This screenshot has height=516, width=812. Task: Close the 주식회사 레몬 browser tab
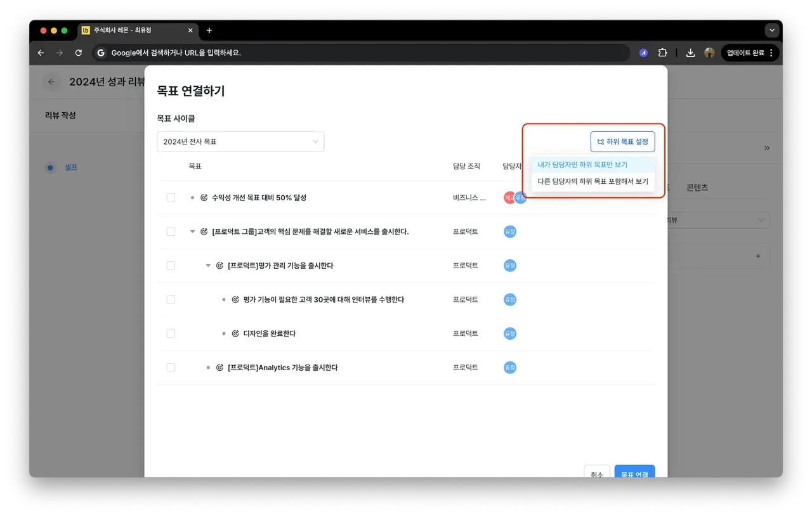pyautogui.click(x=190, y=30)
